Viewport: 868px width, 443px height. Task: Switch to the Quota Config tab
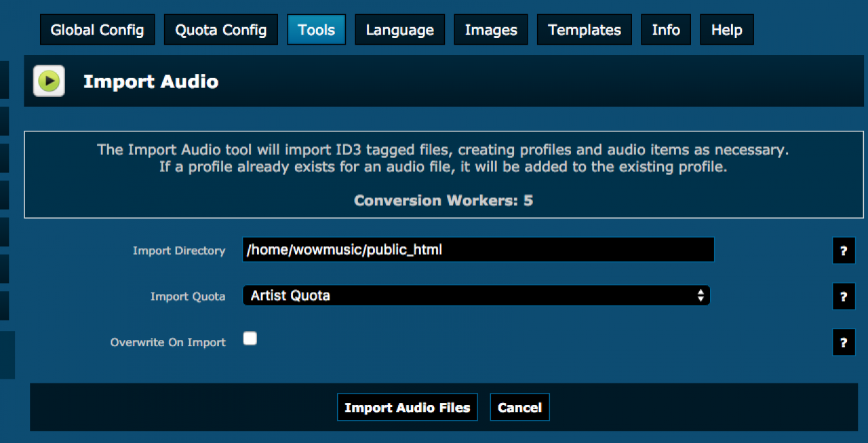[220, 30]
